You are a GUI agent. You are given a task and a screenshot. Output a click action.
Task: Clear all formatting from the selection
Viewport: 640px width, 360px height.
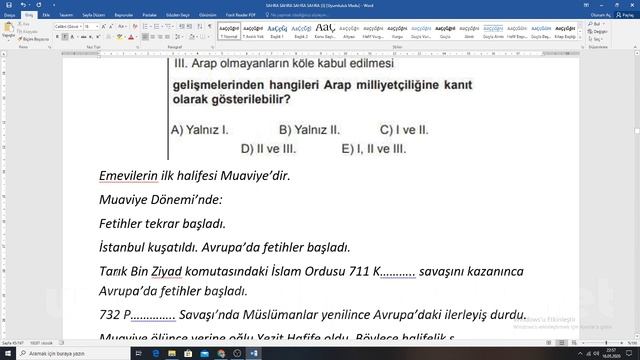[135, 27]
